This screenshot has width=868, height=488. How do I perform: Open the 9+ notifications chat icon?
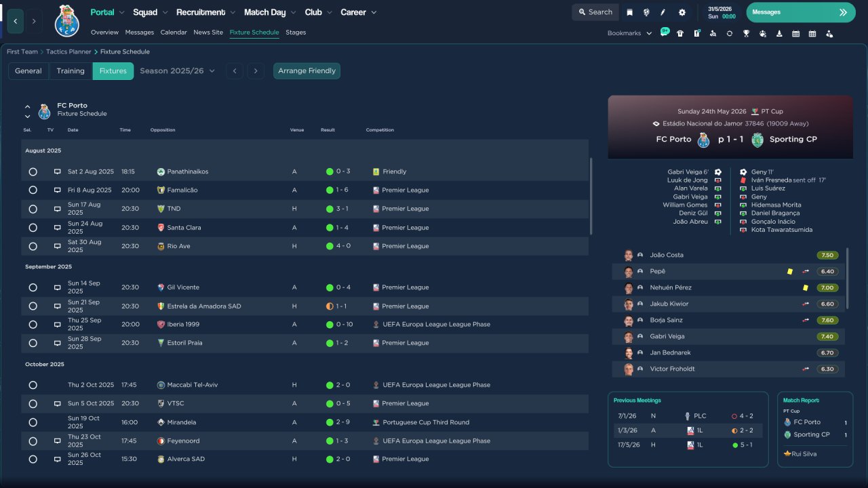pos(665,32)
